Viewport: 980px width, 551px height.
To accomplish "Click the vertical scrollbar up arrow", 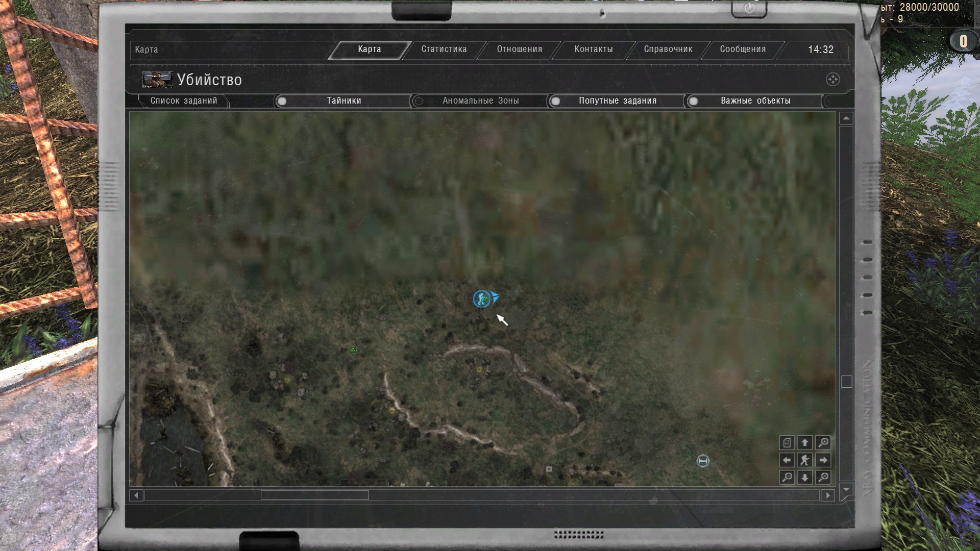I will click(846, 118).
